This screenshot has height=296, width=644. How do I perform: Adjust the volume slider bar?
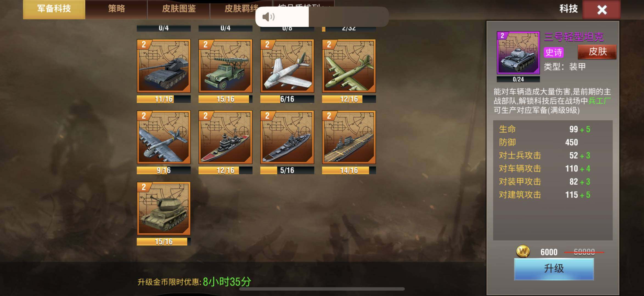click(322, 17)
